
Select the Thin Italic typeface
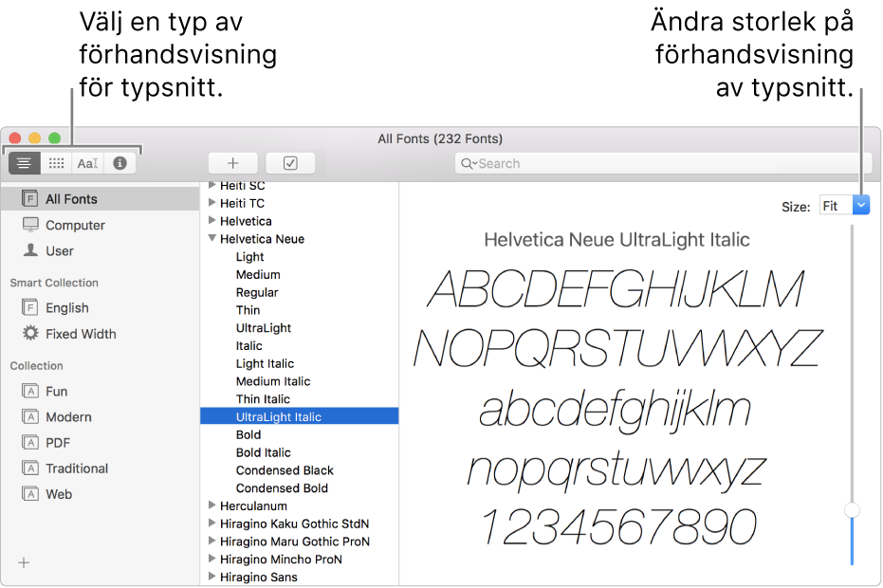pos(263,399)
